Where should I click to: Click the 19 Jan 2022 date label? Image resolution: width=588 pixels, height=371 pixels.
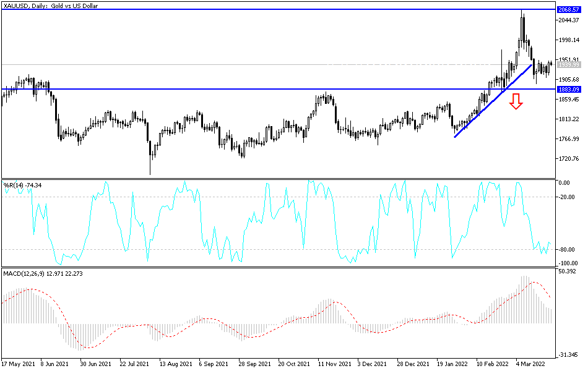(x=452, y=364)
